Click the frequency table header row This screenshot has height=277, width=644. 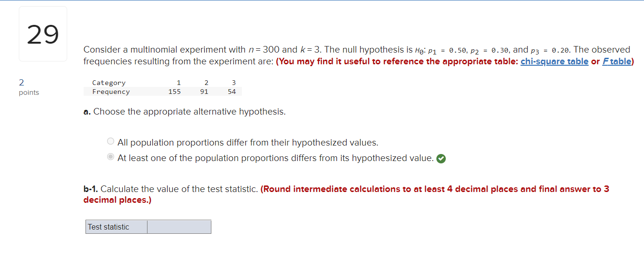pos(164,83)
